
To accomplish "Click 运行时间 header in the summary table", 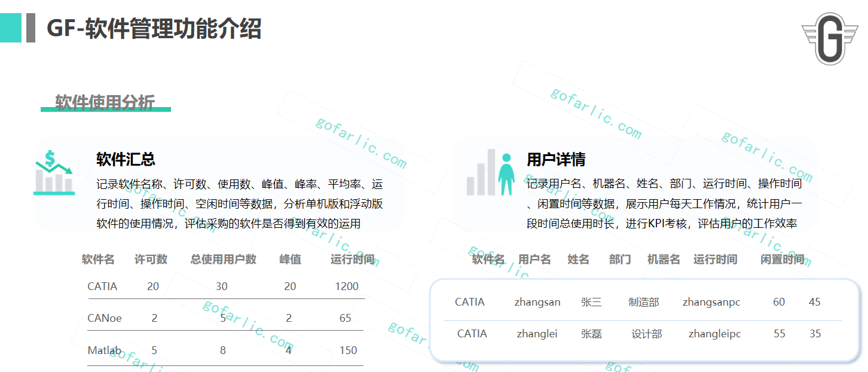I will [x=353, y=260].
